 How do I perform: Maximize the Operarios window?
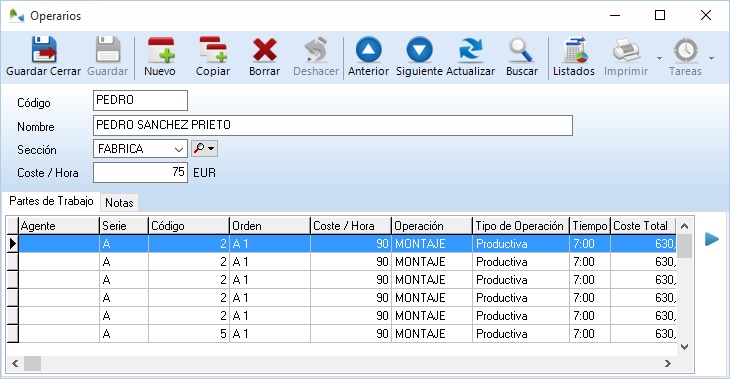pos(660,15)
